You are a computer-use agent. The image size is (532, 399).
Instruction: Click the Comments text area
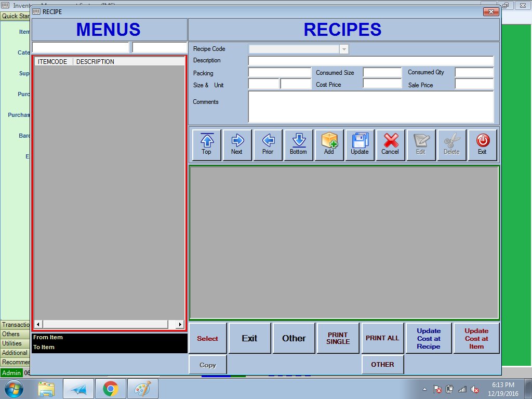coord(370,107)
